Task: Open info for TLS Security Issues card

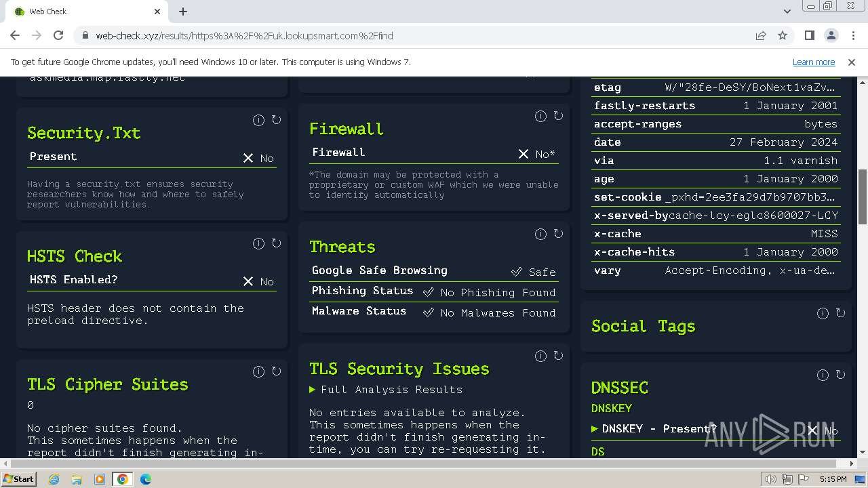Action: 540,356
